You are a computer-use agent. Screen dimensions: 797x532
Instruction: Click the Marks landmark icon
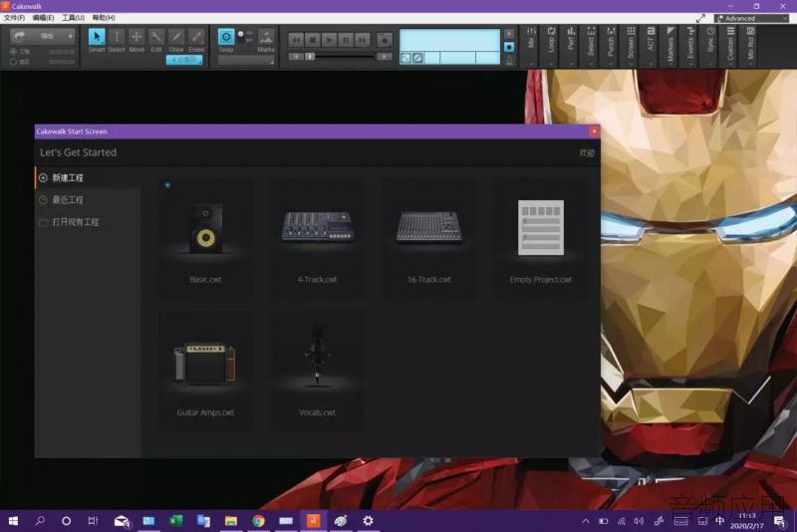(266, 37)
